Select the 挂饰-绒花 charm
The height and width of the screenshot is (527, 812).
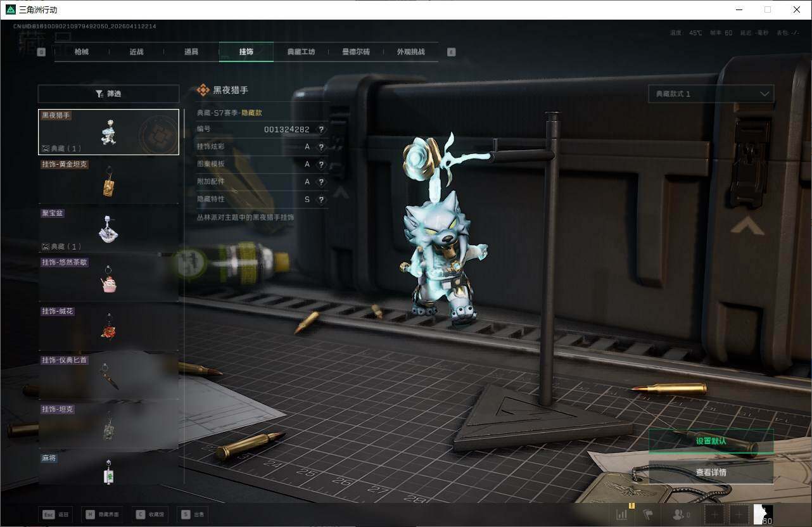pyautogui.click(x=108, y=328)
